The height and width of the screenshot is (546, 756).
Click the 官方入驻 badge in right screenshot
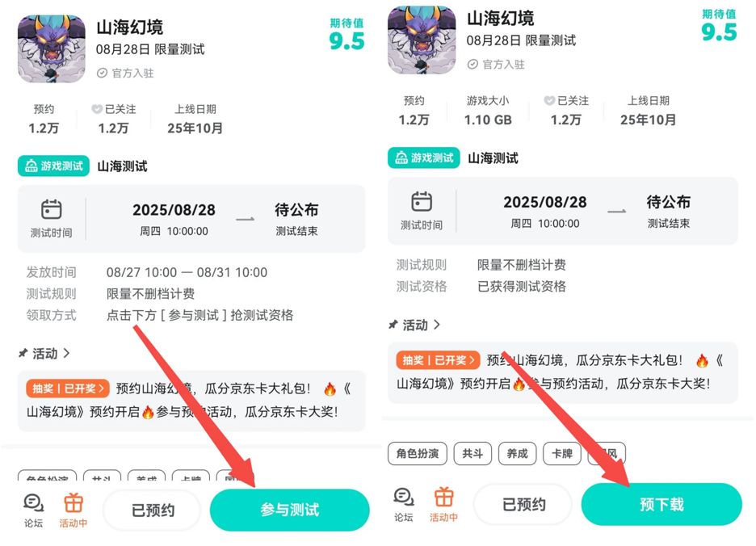tap(496, 64)
